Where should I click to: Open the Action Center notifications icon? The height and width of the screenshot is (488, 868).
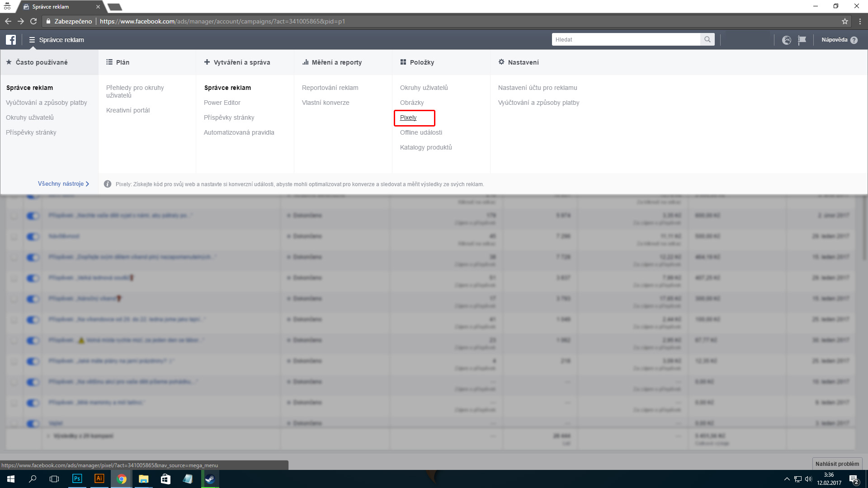[x=854, y=479]
